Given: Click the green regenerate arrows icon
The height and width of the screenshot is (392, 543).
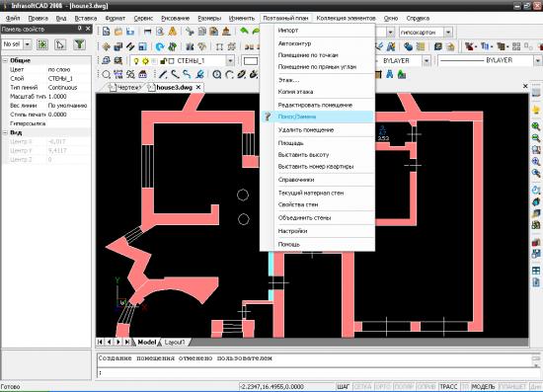Looking at the screenshot, I should pos(172,46).
